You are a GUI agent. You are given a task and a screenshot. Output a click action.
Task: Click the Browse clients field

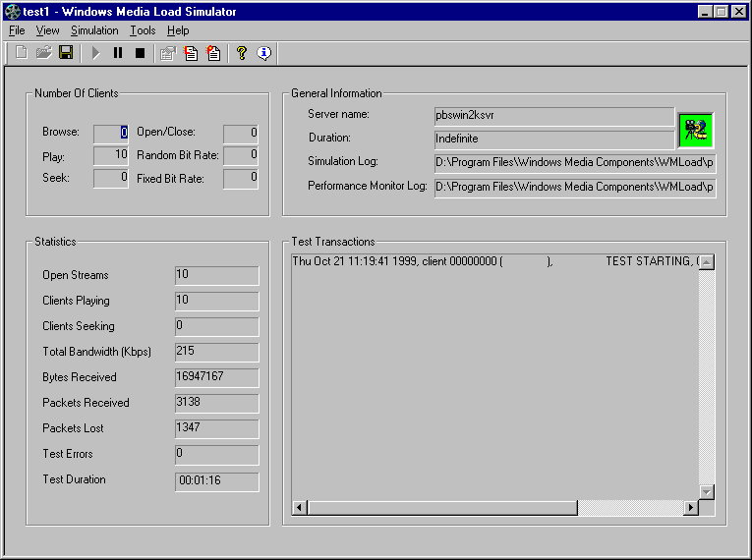[x=111, y=134]
